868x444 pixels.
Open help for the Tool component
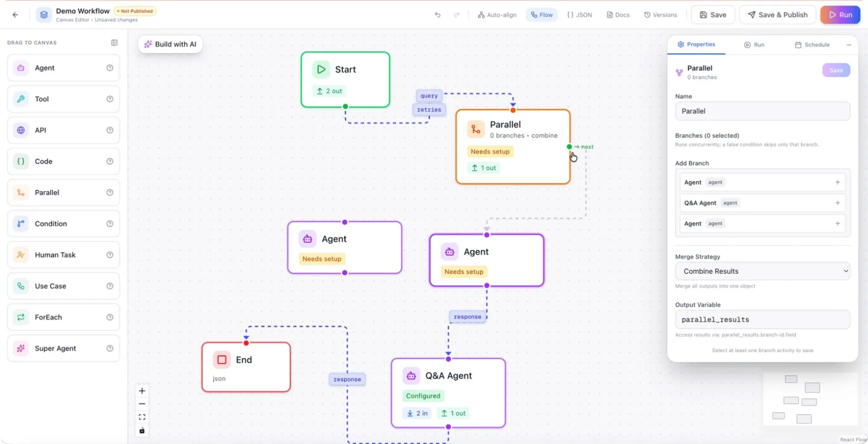110,99
